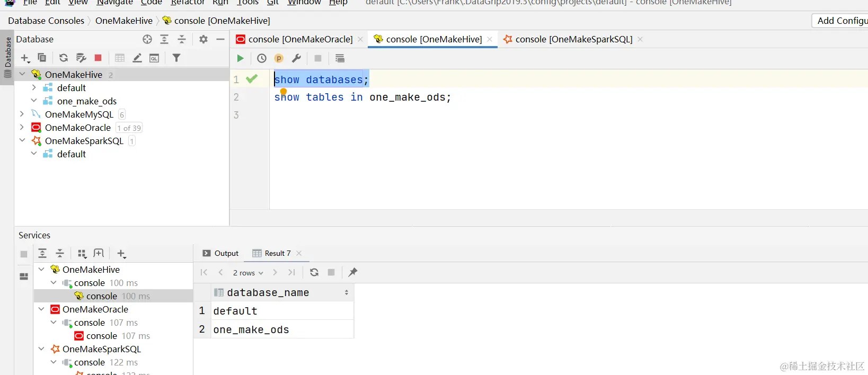Screen dimensions: 868x375
Task: Reload result page with refresh icon
Action: pos(314,272)
